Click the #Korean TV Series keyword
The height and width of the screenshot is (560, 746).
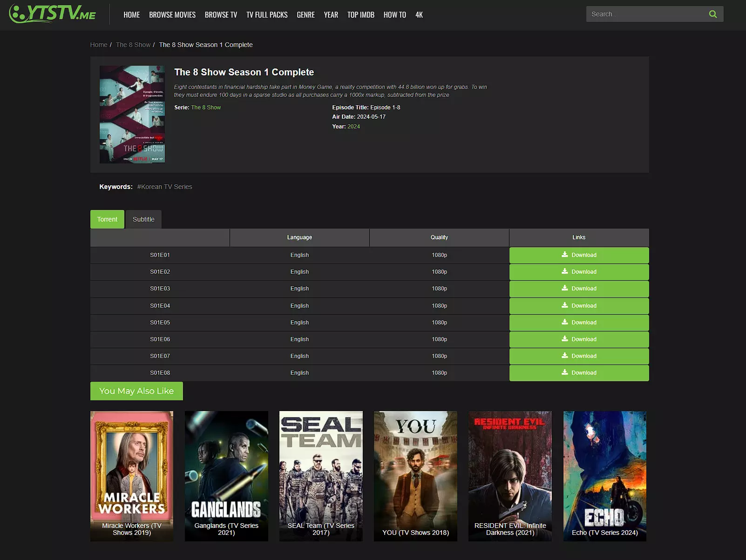[x=164, y=187]
